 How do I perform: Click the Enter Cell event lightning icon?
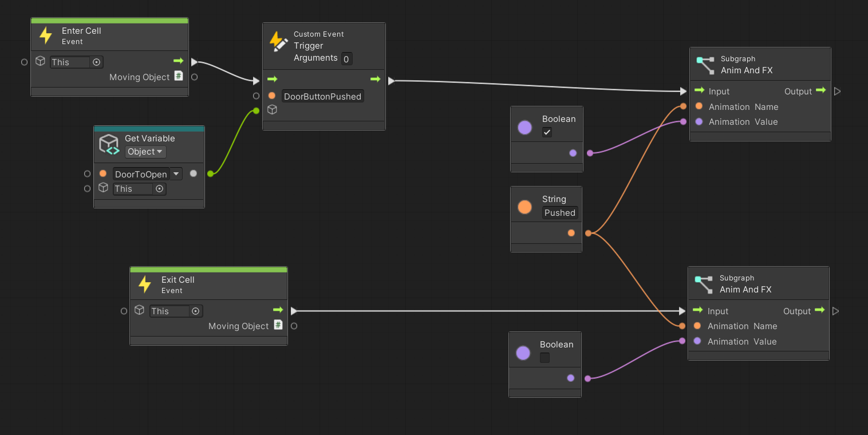pos(46,36)
